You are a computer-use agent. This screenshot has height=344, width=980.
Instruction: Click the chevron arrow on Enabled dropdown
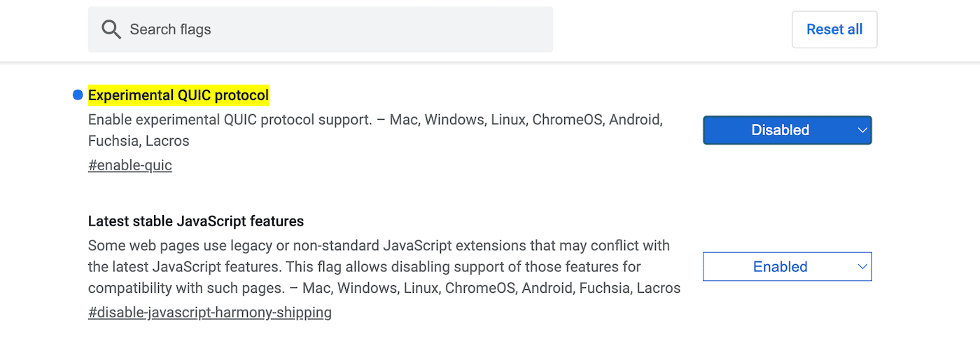[862, 267]
